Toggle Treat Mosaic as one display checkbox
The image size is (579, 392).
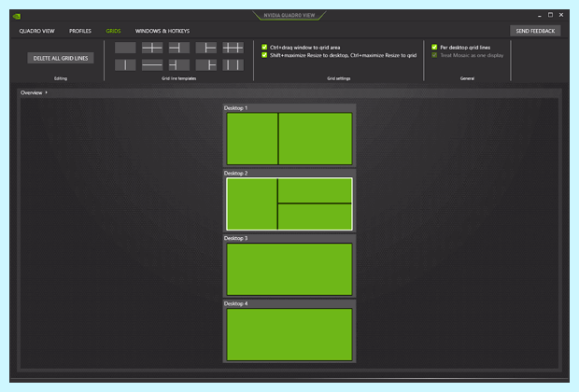pos(434,55)
